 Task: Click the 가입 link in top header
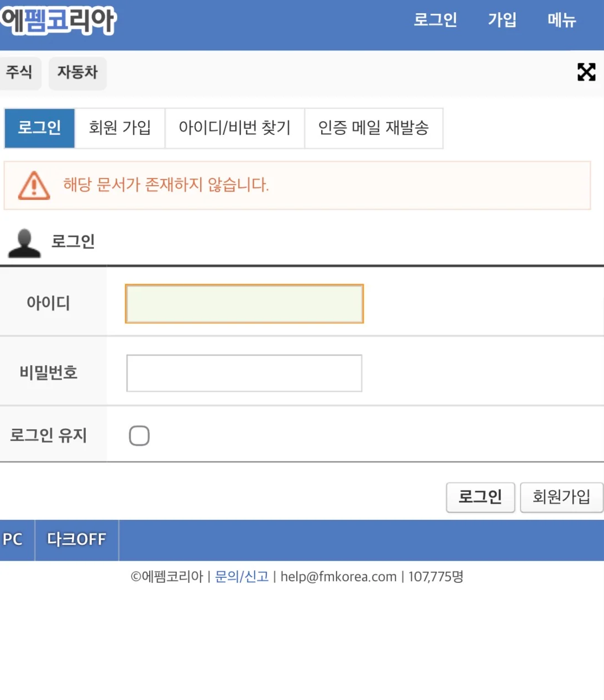[502, 20]
